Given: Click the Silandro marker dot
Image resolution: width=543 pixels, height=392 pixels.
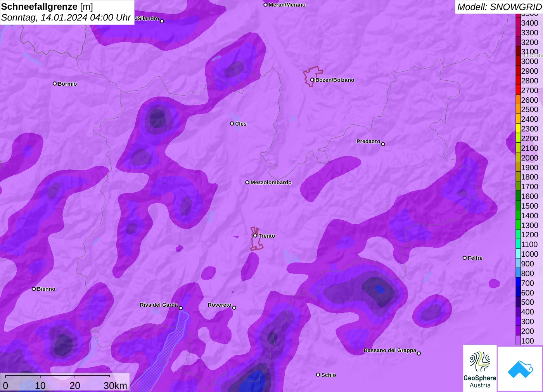Looking at the screenshot, I should coord(162,21).
